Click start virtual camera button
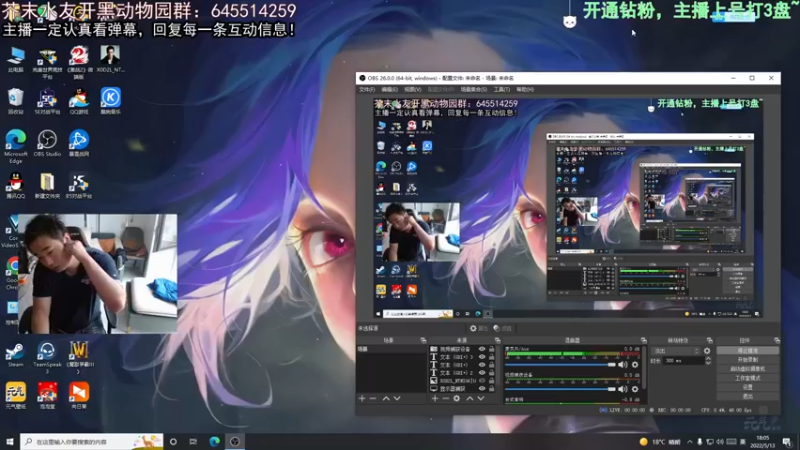800x450 pixels. click(747, 369)
